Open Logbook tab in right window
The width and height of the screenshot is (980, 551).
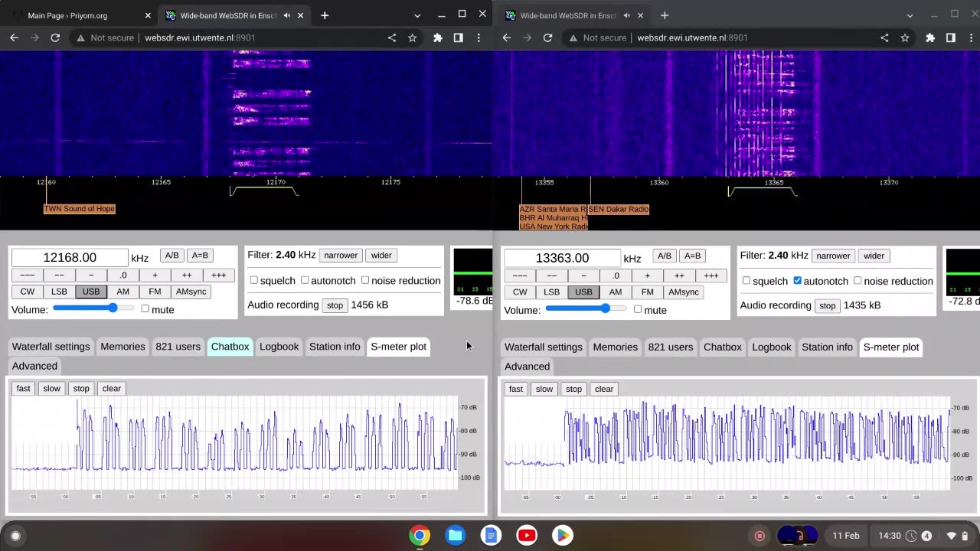(771, 347)
